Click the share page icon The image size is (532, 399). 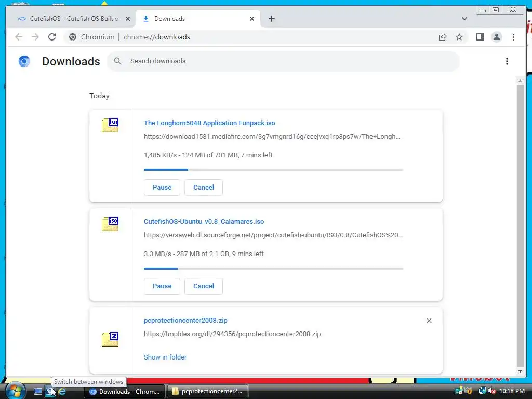443,37
